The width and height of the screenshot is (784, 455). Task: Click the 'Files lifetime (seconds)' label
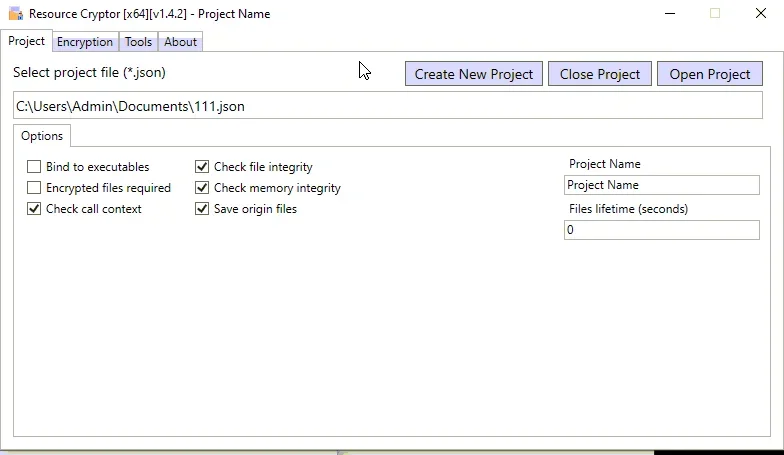click(628, 209)
